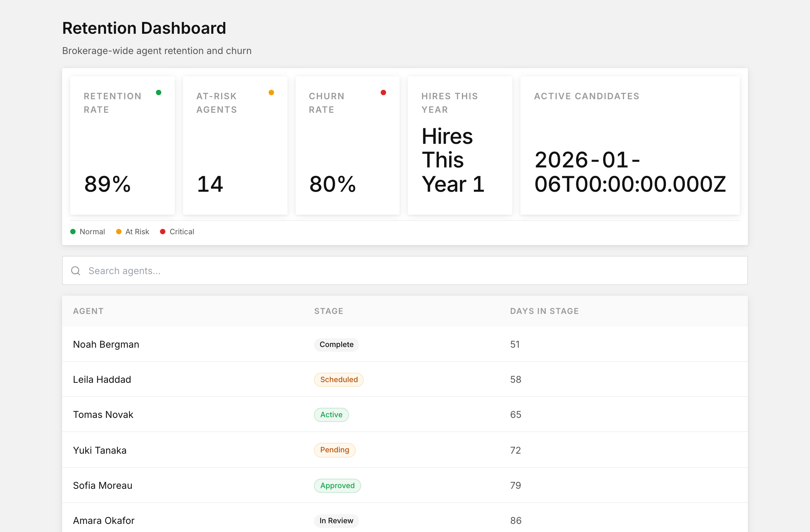
Task: Sort by the Agent column header
Action: (88, 311)
